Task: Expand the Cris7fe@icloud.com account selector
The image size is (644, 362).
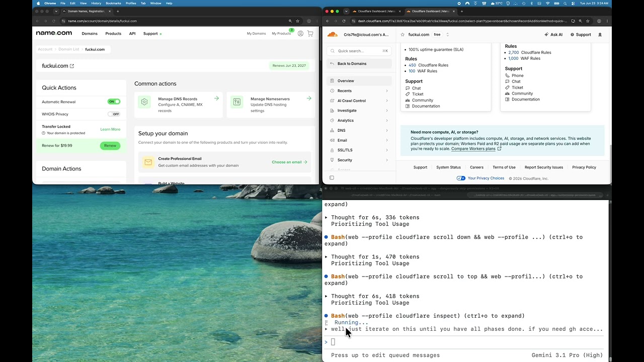Action: click(x=366, y=35)
